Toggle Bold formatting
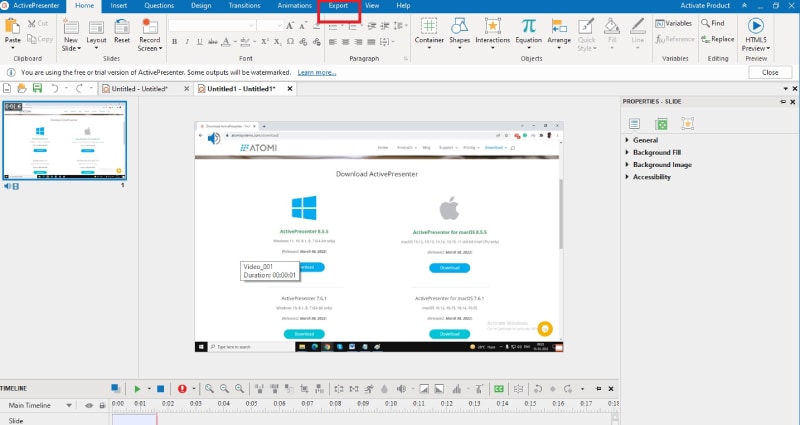The height and width of the screenshot is (425, 800). [174, 42]
